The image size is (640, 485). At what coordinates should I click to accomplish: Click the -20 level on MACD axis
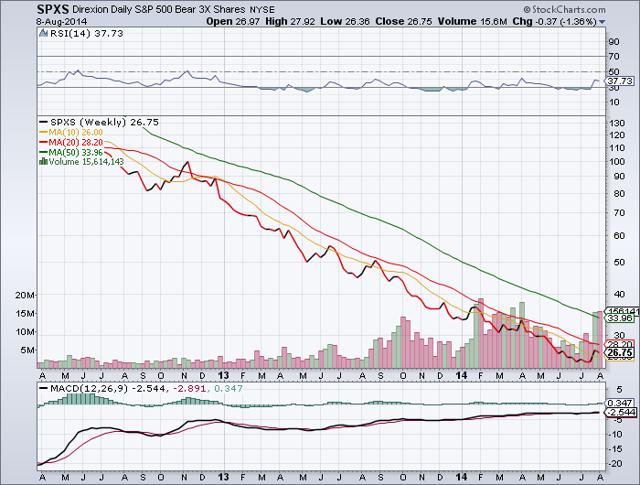point(616,464)
